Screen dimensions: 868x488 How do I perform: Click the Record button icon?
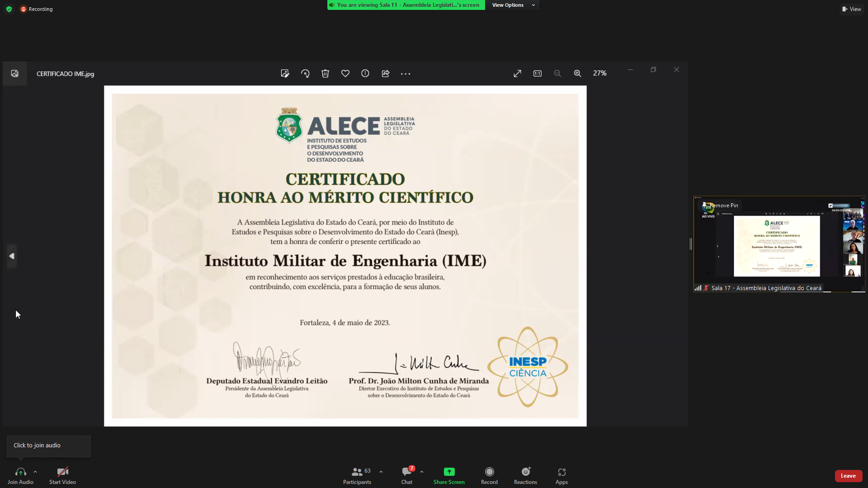coord(489,472)
